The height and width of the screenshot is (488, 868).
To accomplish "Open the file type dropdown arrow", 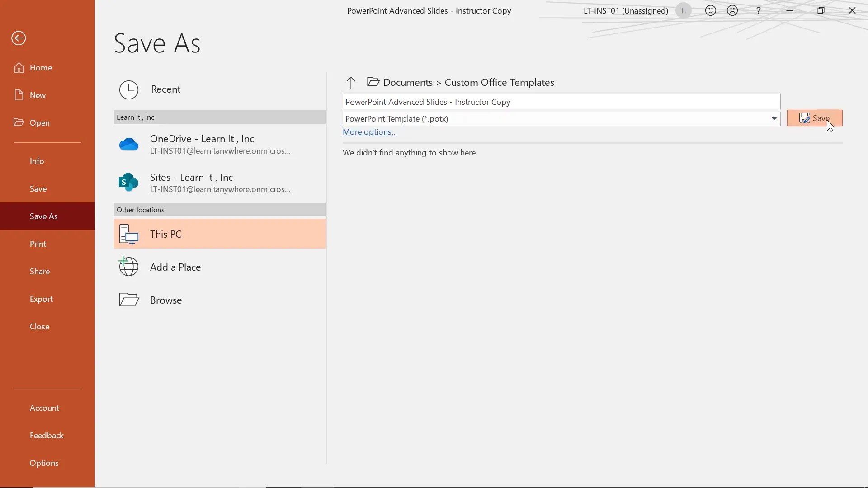I will point(774,119).
